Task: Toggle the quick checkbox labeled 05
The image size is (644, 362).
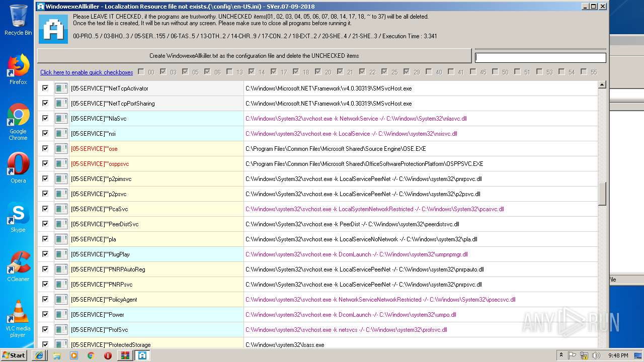Action: coord(185,72)
